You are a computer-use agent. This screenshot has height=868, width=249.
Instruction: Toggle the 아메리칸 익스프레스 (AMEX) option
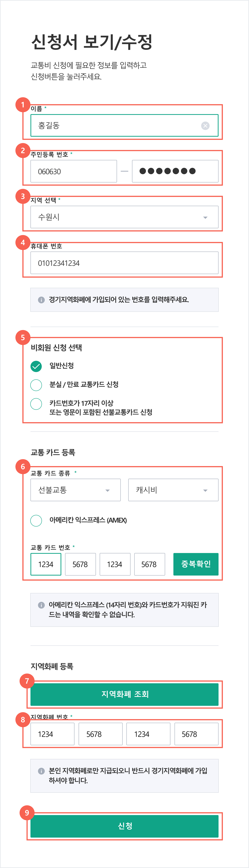click(36, 521)
